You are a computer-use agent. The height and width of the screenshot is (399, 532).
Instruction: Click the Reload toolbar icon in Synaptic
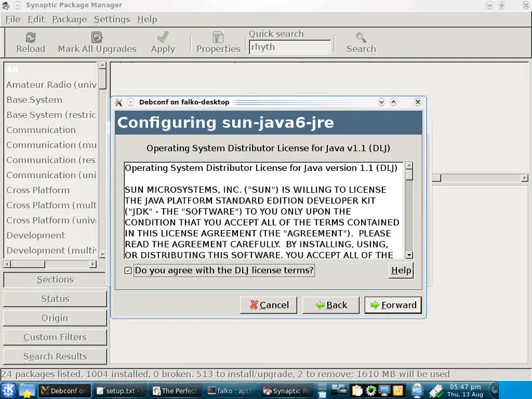pyautogui.click(x=31, y=37)
